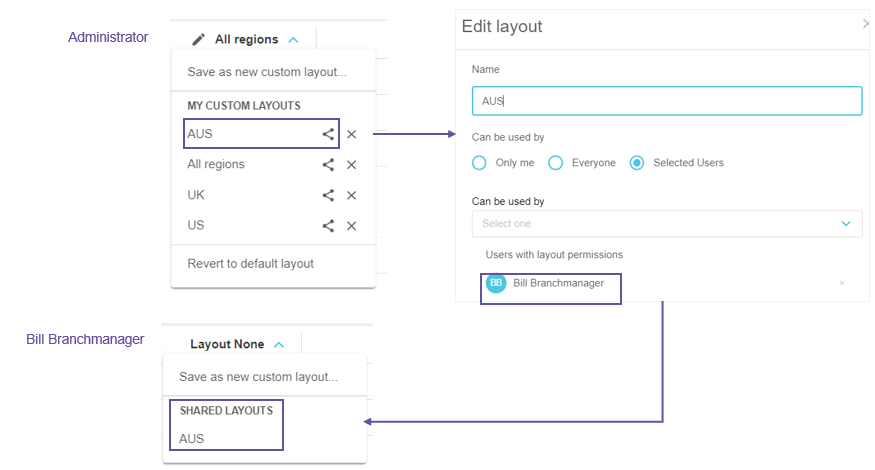Share the US custom layout

point(328,226)
